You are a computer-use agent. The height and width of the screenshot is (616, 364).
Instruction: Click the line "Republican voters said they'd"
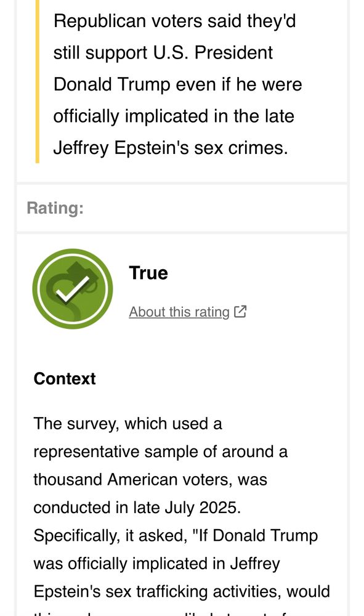(x=174, y=20)
